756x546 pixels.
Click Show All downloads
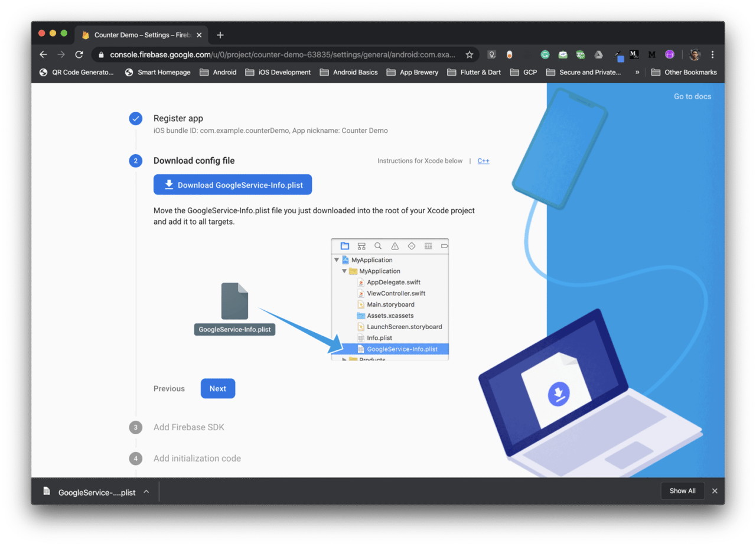(x=682, y=491)
